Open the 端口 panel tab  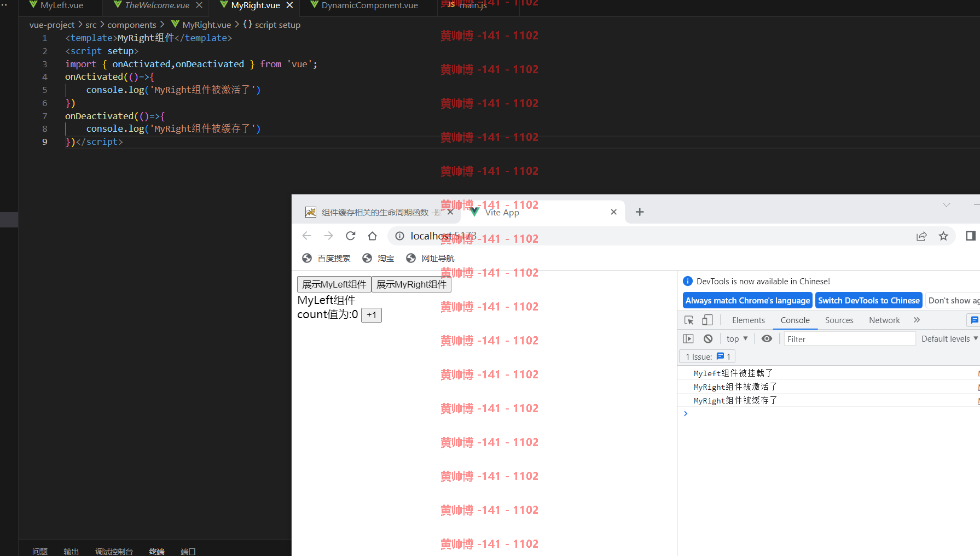coord(188,551)
